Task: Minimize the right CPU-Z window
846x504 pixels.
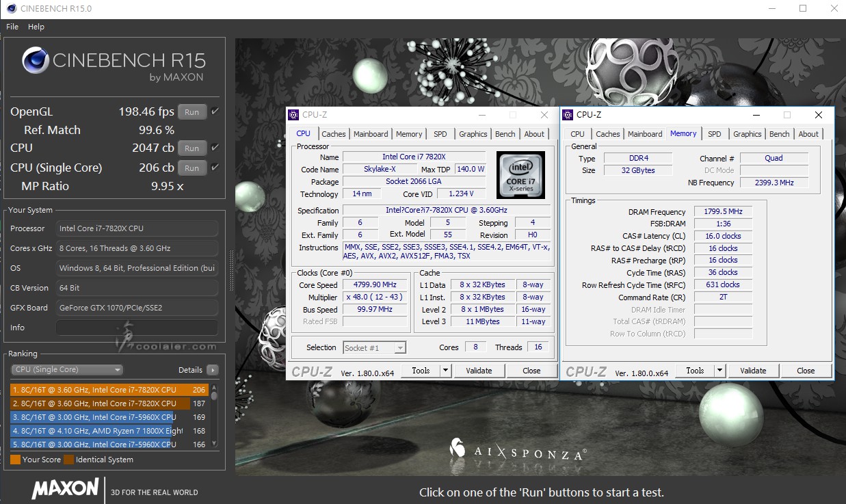Action: pos(755,115)
